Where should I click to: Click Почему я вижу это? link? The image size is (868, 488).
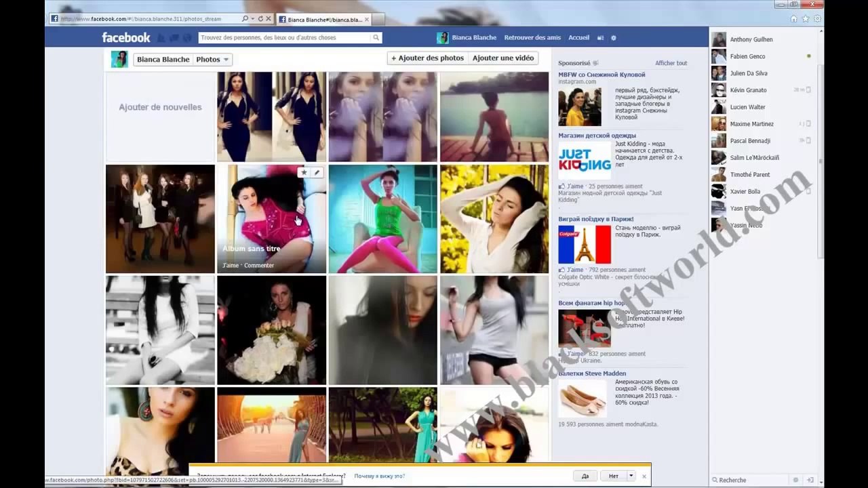[x=379, y=476]
